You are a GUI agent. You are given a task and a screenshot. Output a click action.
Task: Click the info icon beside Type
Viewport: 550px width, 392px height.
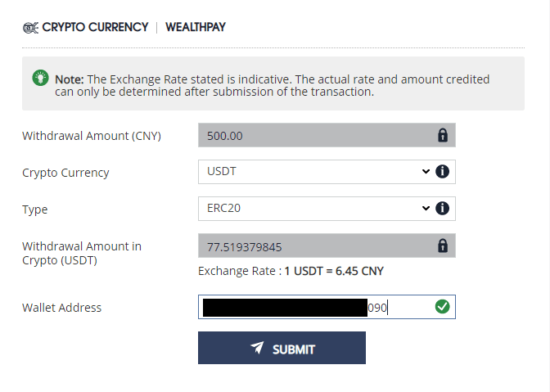pos(443,209)
